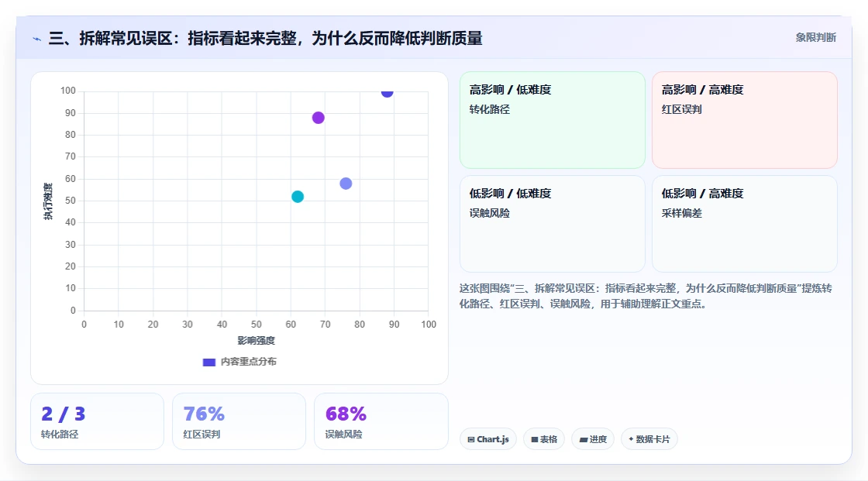The width and height of the screenshot is (868, 481).
Task: Click the lightning icon beside the heading
Action: pos(36,39)
